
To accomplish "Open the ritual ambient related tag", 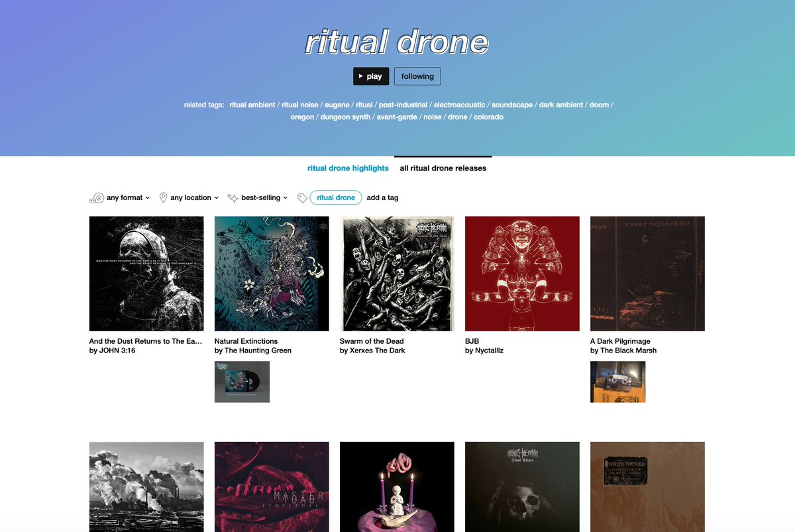I will 252,105.
